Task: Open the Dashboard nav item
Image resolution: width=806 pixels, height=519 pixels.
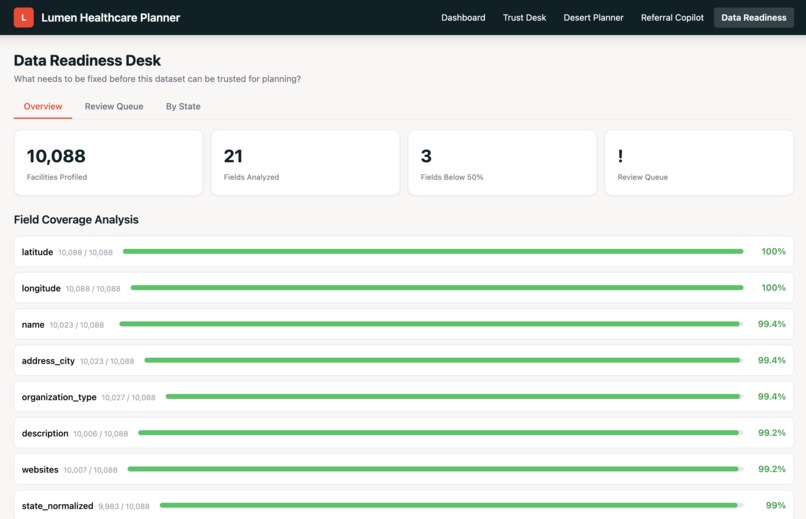Action: pos(463,17)
